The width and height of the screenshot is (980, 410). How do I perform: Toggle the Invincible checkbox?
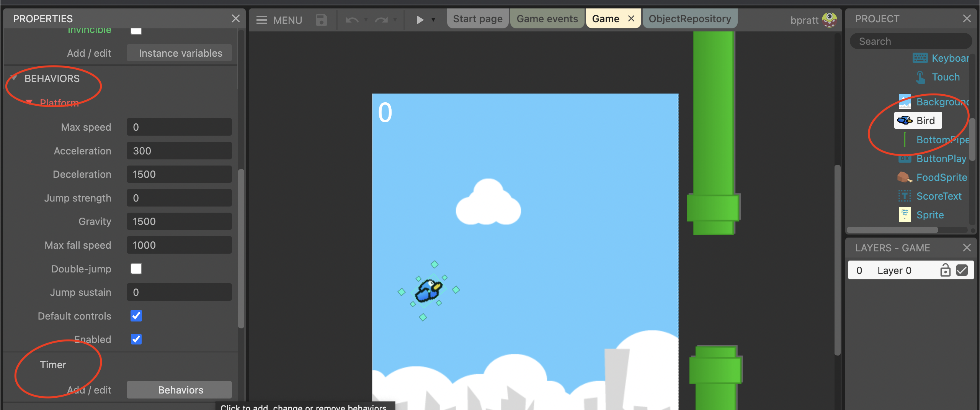pyautogui.click(x=136, y=31)
